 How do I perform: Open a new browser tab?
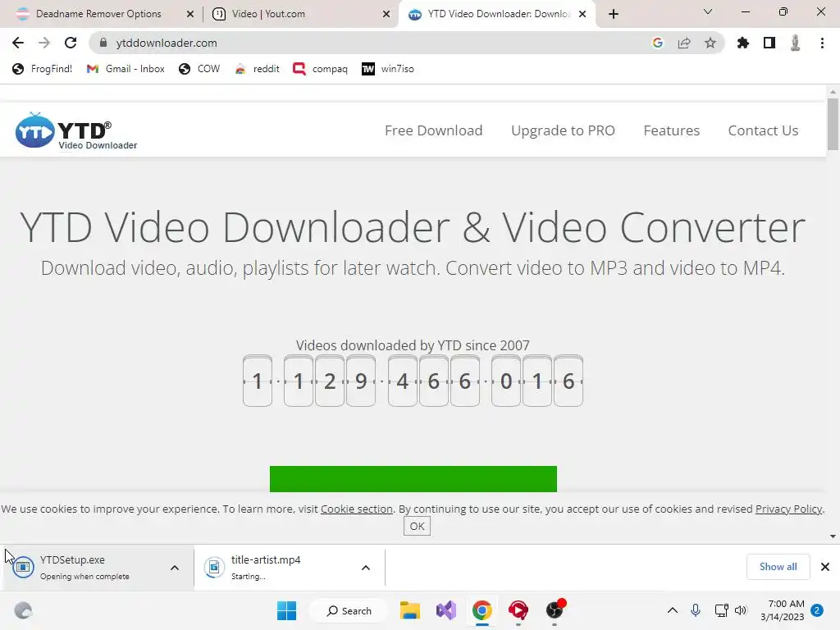pos(614,14)
